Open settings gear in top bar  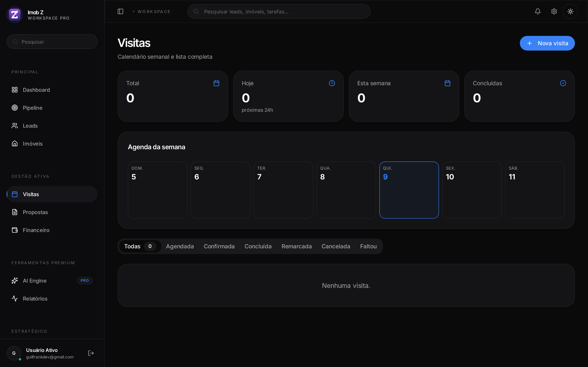[x=554, y=11]
